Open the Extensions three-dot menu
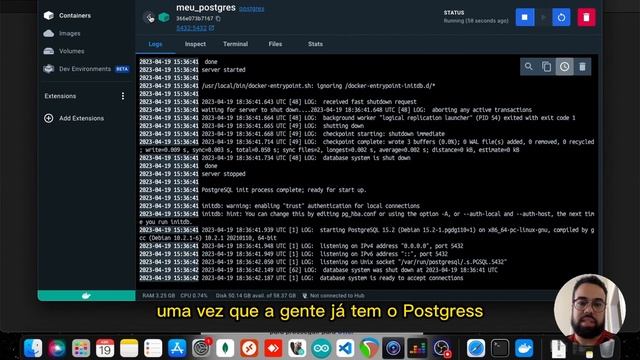This screenshot has width=640, height=360. [123, 96]
